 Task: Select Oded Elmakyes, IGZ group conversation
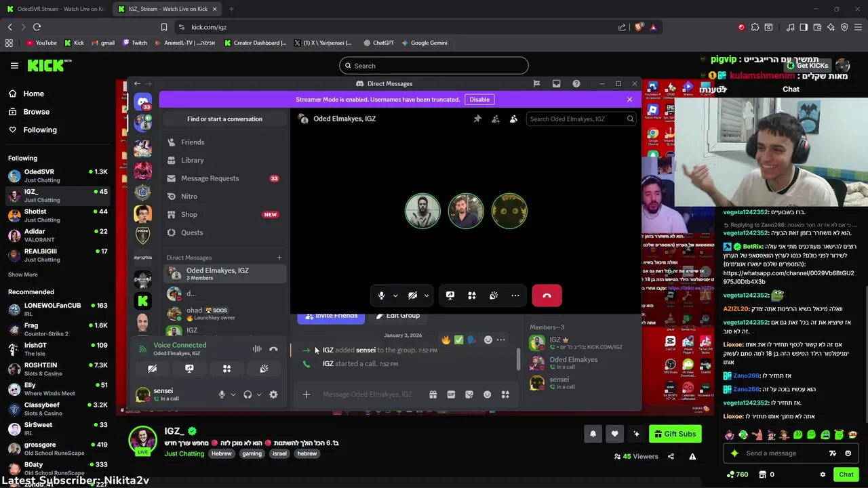coord(224,274)
